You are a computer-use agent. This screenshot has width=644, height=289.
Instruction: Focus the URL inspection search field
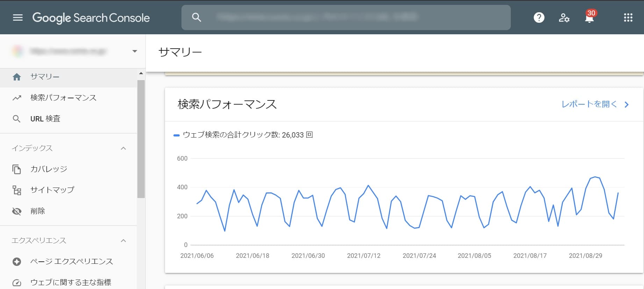(x=346, y=17)
